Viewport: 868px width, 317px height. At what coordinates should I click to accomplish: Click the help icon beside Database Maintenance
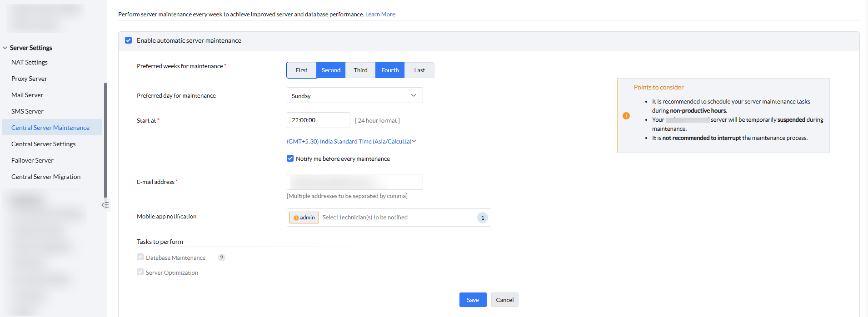(x=222, y=258)
